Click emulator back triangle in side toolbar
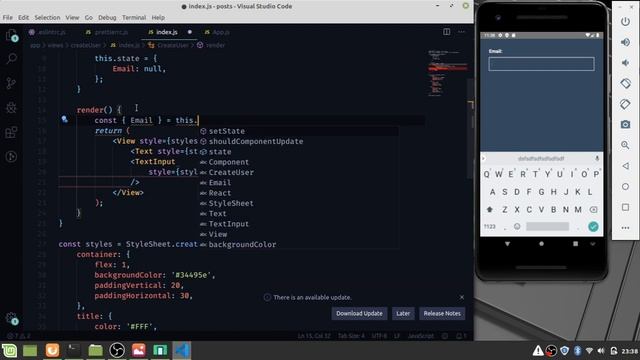 [625, 166]
